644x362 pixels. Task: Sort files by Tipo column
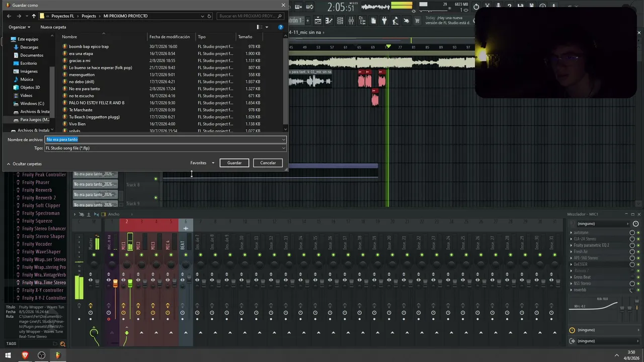[202, 37]
